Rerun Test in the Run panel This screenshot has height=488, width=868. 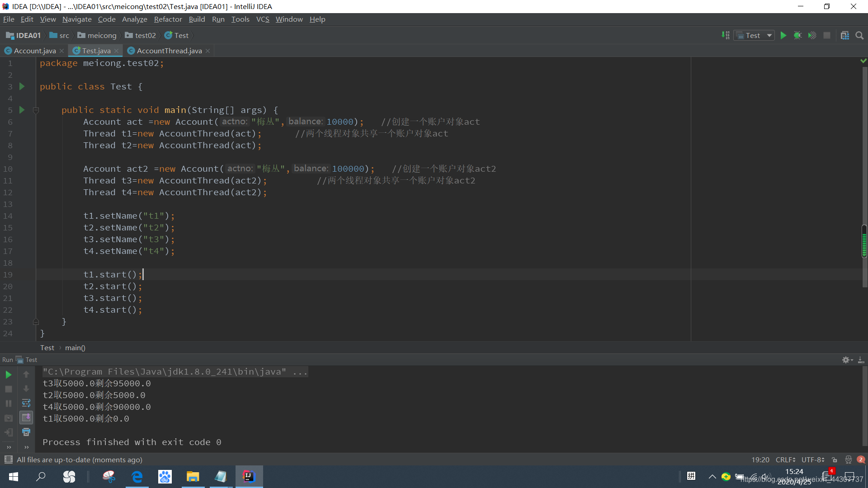coord(9,375)
